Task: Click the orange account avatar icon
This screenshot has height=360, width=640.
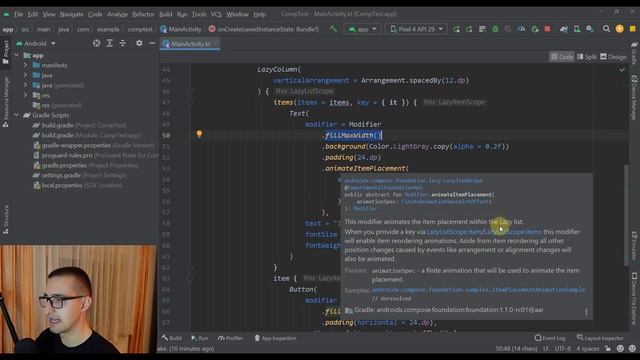Action: (x=620, y=29)
